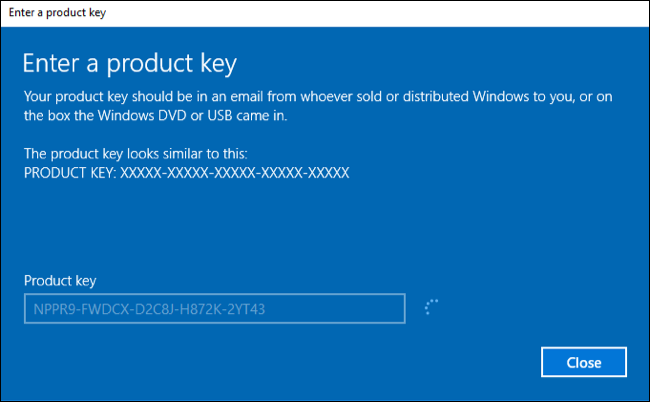
Task: Click the Close button
Action: point(584,362)
